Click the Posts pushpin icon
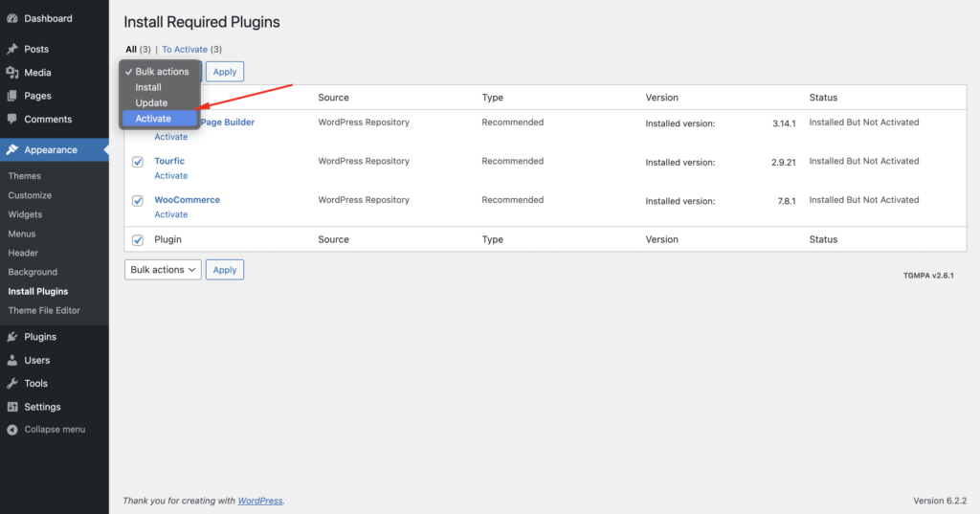The image size is (980, 514). coord(12,49)
